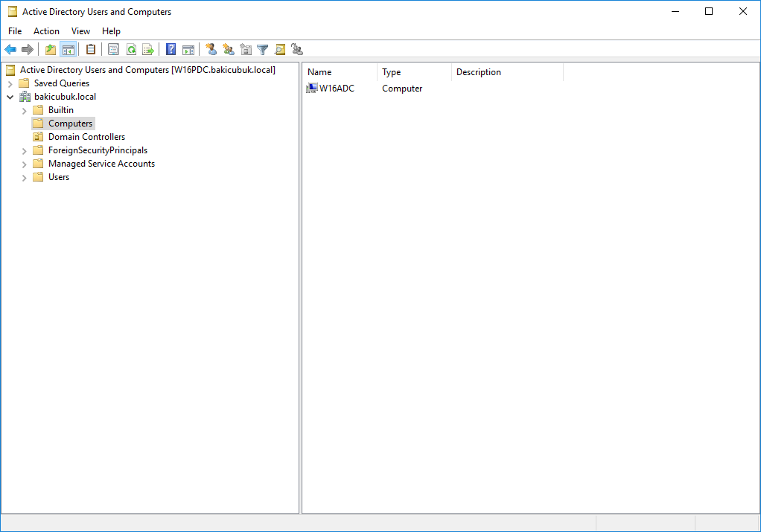The width and height of the screenshot is (761, 532).
Task: Select the W16ADC computer entry
Action: [337, 89]
